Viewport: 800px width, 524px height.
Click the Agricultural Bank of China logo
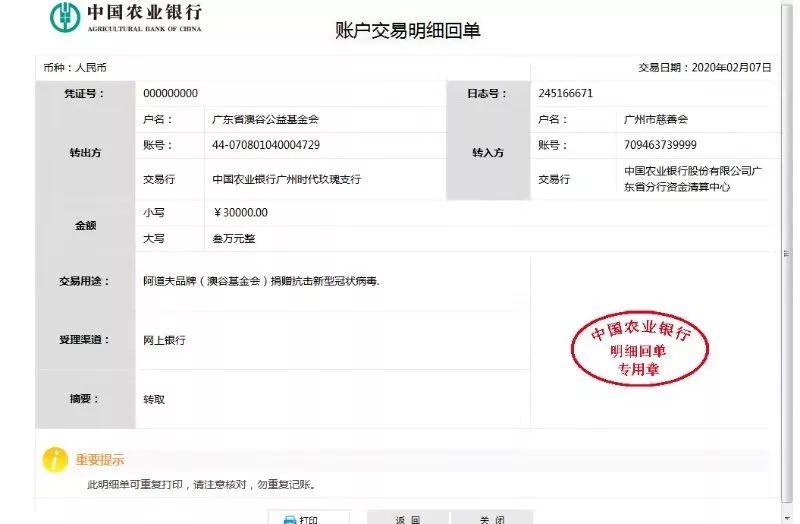tap(126, 17)
